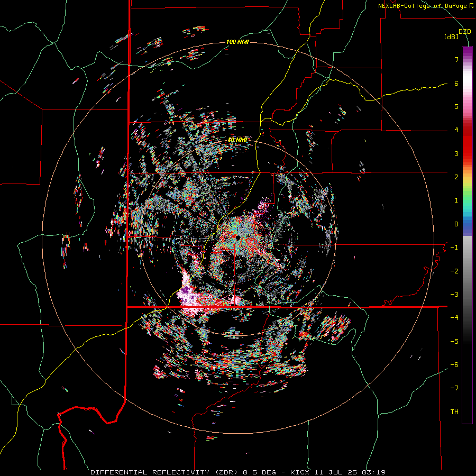The height and width of the screenshot is (476, 476).
Task: Click the 2 value on the color scale
Action: 456,177
